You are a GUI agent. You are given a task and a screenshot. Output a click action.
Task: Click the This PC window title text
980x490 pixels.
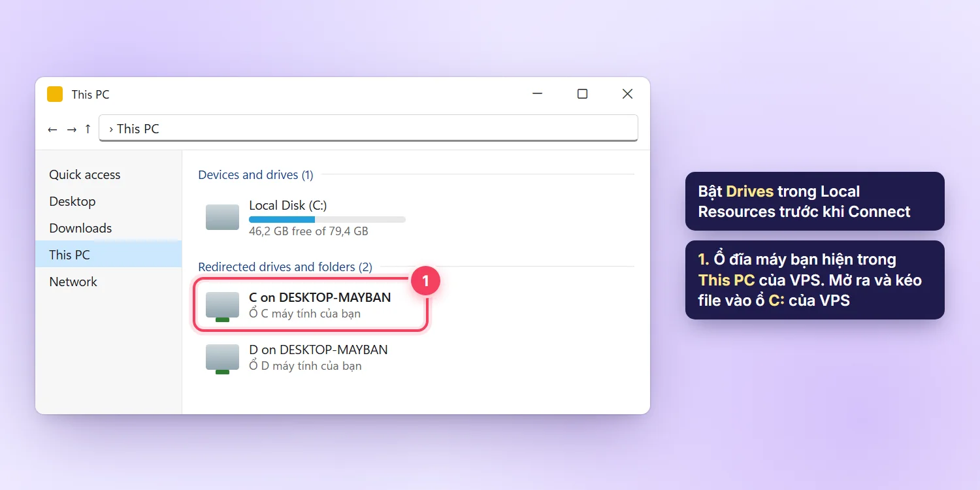click(90, 94)
